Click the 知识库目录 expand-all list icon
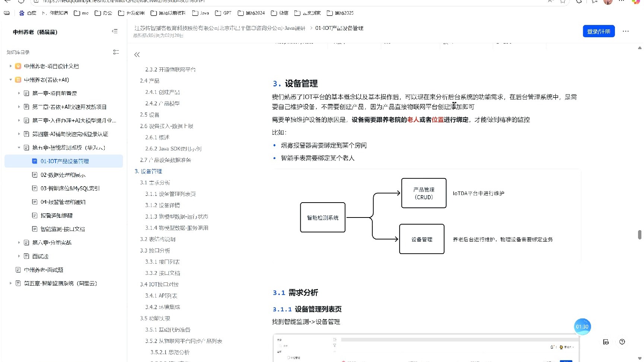Screen dimensions: 644x362 (116, 52)
